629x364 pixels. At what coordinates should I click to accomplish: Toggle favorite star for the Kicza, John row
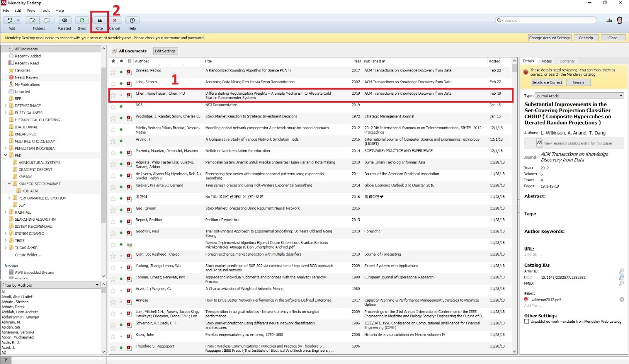[x=113, y=337]
